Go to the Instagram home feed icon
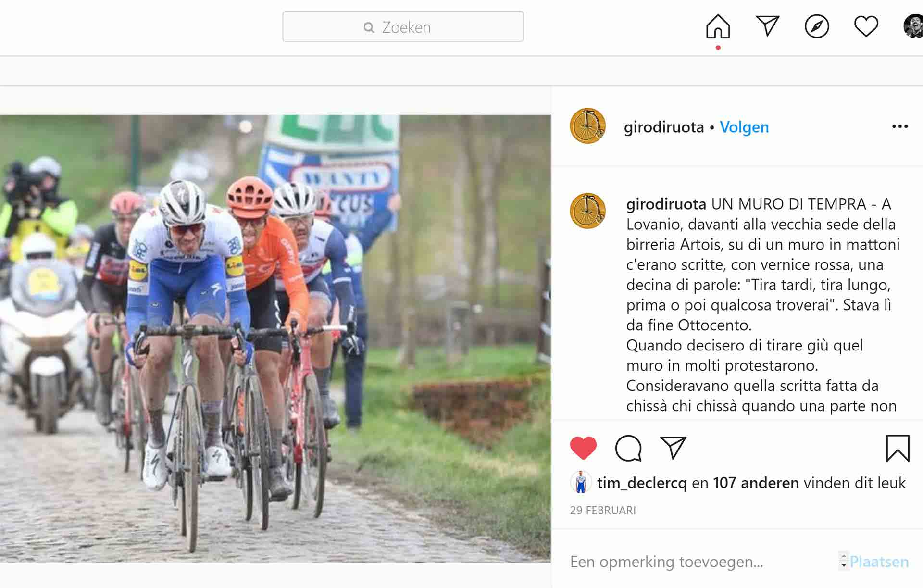The height and width of the screenshot is (588, 923). tap(718, 26)
